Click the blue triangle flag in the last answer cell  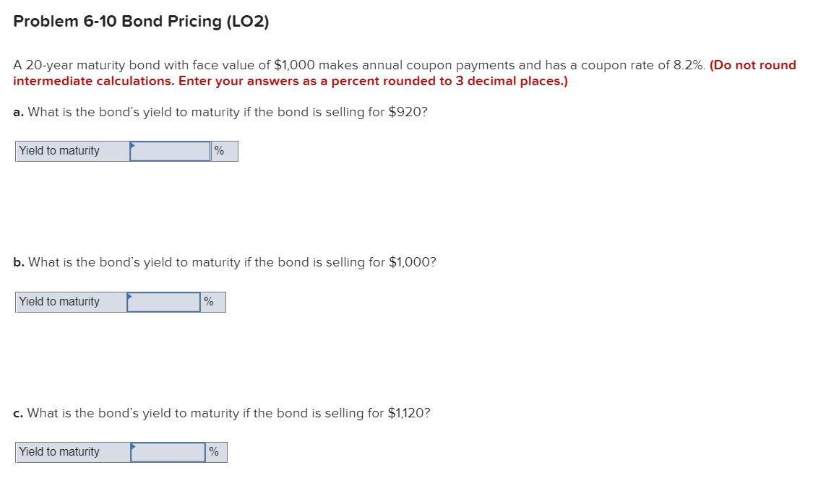point(133,448)
